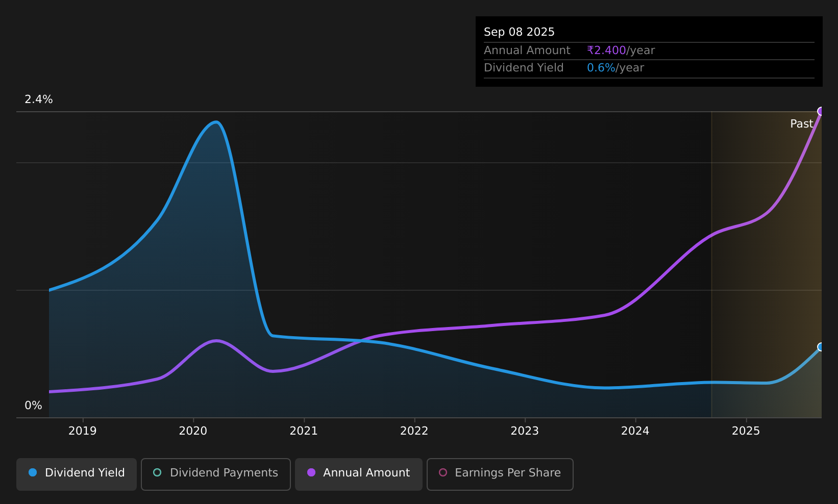The image size is (838, 504).
Task: Click the teal Dividend Payments circle icon
Action: (x=157, y=472)
